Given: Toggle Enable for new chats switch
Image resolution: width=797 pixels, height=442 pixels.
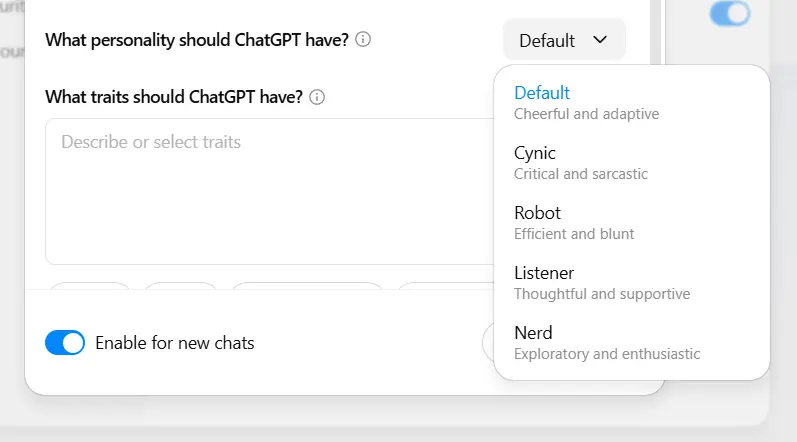Looking at the screenshot, I should 65,343.
